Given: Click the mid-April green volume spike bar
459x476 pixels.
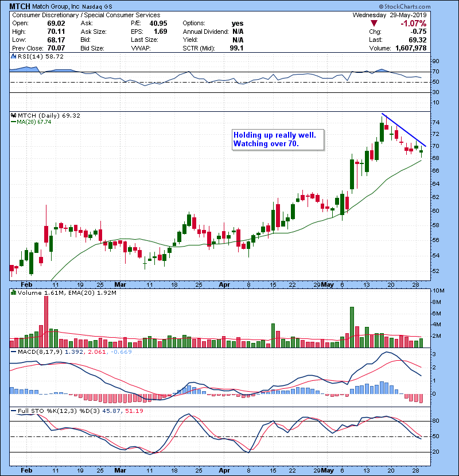Looking at the screenshot, I should point(273,335).
